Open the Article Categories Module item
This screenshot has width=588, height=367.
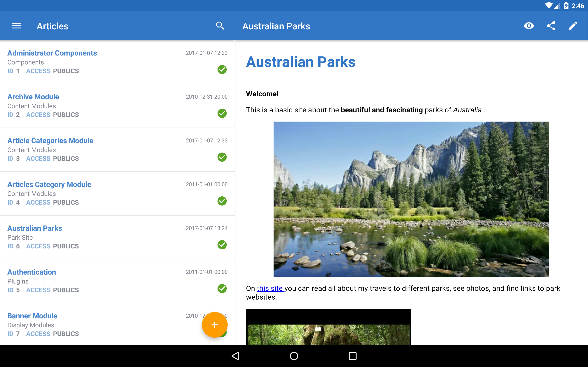50,141
